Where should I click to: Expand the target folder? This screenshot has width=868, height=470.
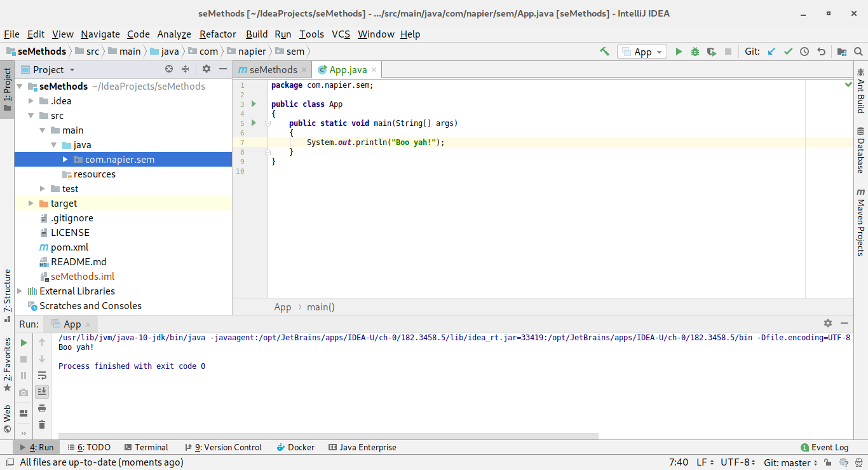[x=31, y=204]
